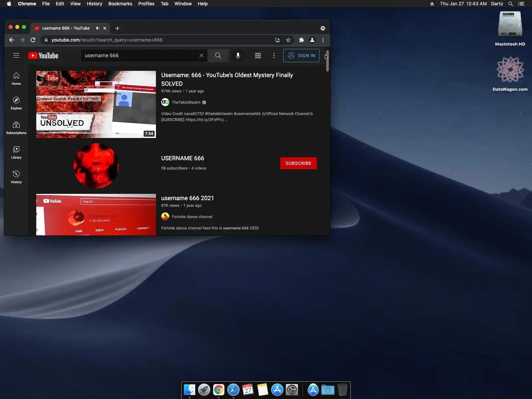The width and height of the screenshot is (532, 399).
Task: Open Finder from the Dock
Action: (190, 390)
